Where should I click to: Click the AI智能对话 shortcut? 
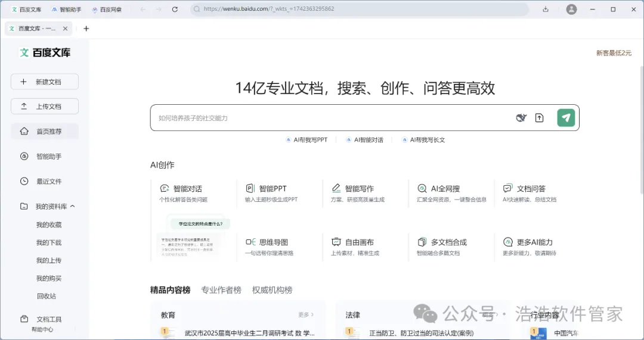click(364, 140)
